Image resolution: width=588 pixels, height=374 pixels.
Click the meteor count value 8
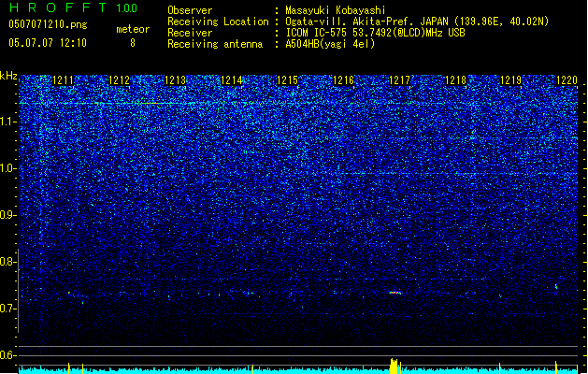tap(133, 43)
